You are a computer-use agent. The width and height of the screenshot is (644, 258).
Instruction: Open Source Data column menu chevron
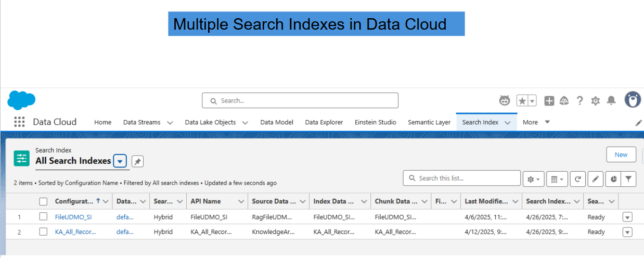[x=303, y=201]
